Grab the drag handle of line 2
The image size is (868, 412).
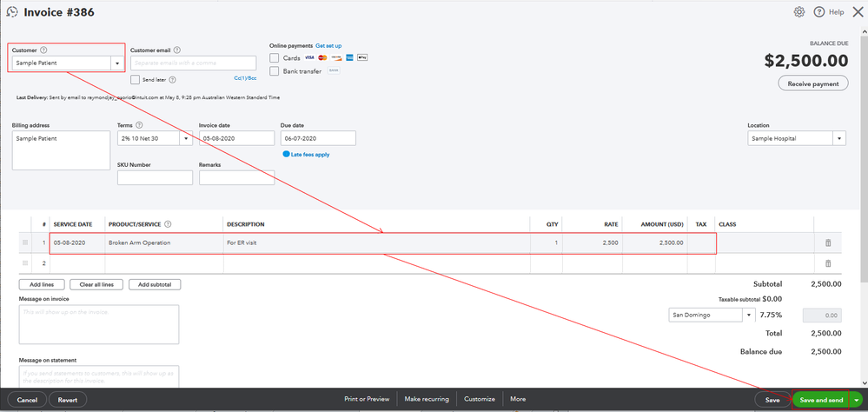[25, 263]
